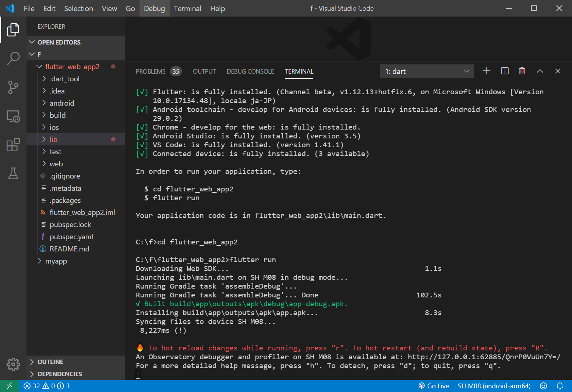Viewport: 572px width, 392px height.
Task: Open the View menu
Action: pyautogui.click(x=109, y=8)
